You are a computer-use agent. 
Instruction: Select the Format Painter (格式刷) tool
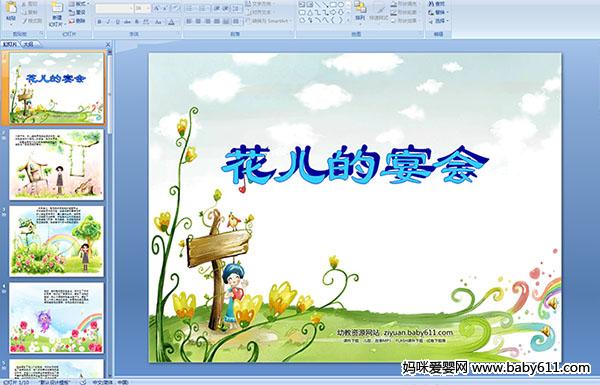[32, 21]
